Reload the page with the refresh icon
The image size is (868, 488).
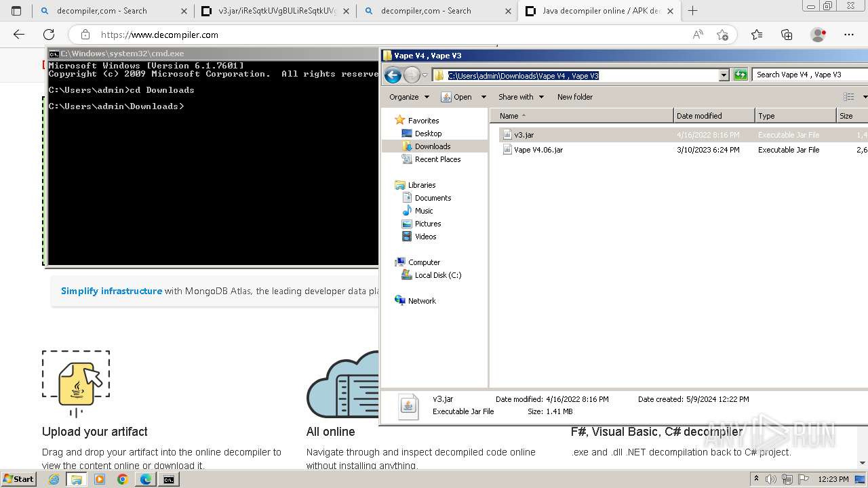pyautogui.click(x=49, y=35)
